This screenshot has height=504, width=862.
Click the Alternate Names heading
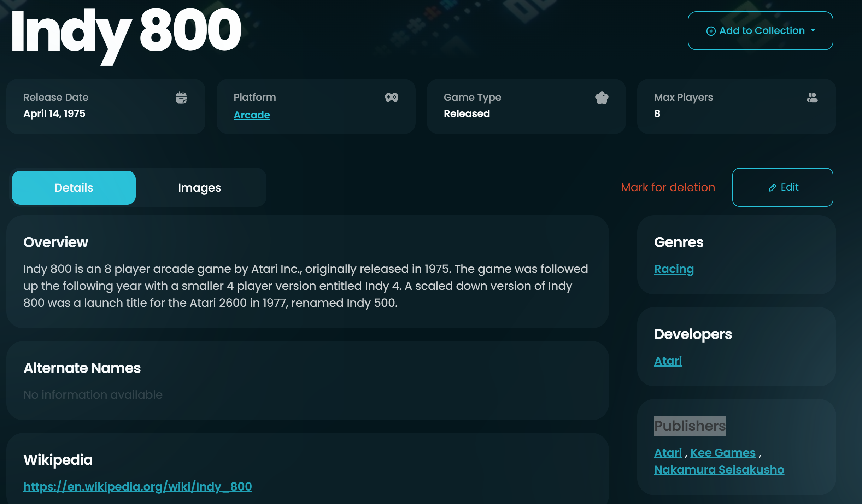(82, 368)
